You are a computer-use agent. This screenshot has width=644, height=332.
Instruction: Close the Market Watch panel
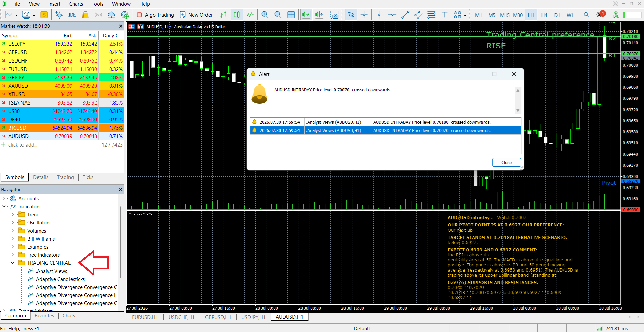121,26
